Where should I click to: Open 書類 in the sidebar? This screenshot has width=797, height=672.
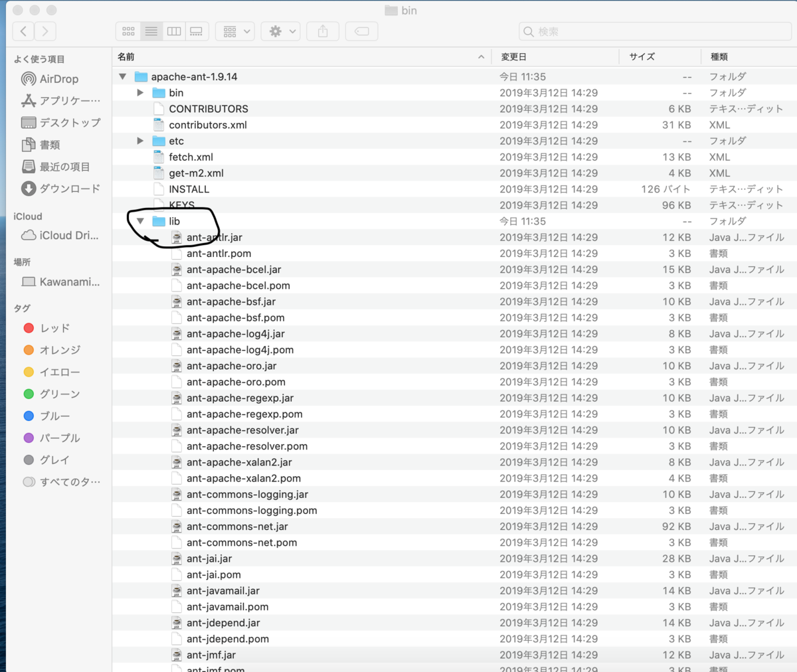tap(41, 145)
